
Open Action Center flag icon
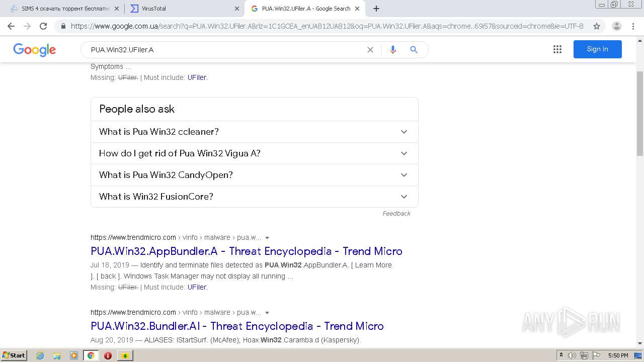click(596, 355)
